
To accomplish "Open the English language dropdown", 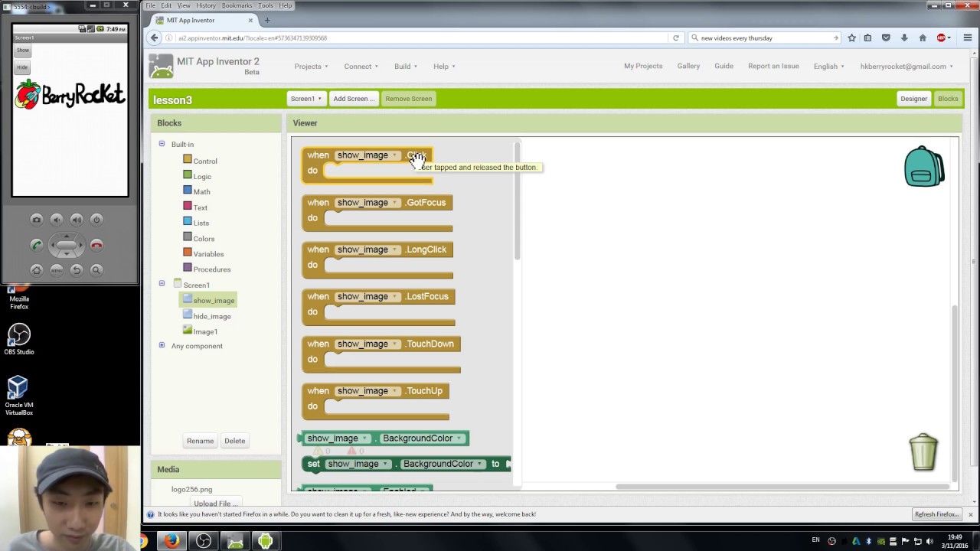I will pos(828,66).
